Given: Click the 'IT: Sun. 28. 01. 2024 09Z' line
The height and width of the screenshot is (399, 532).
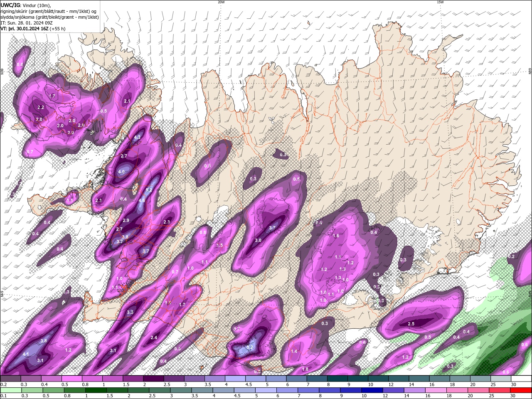Looking at the screenshot, I should pyautogui.click(x=26, y=23).
